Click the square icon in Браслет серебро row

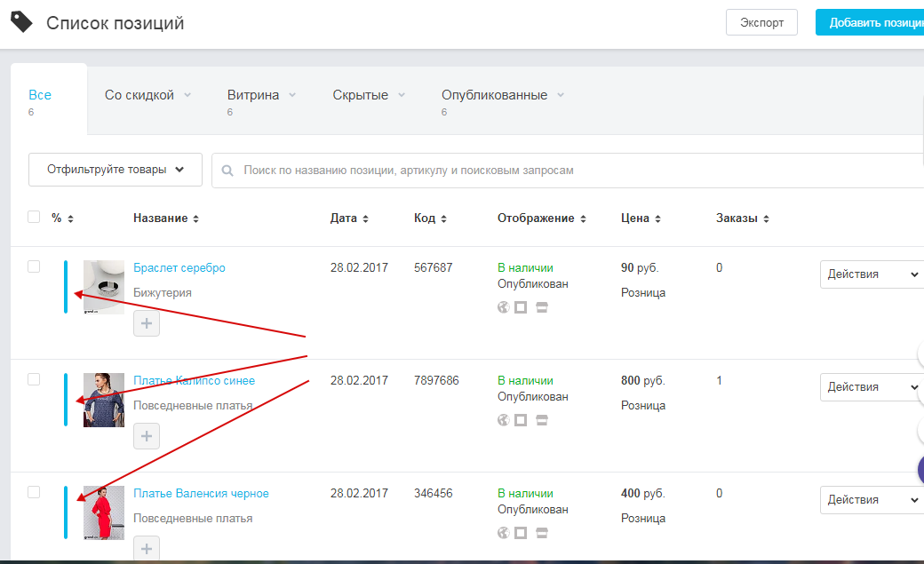521,307
